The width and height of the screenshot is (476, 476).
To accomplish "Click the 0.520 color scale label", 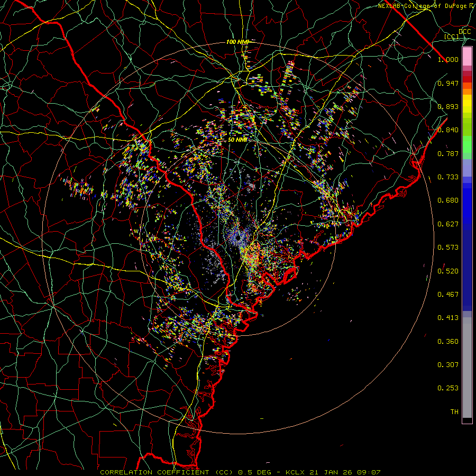I will (x=448, y=271).
